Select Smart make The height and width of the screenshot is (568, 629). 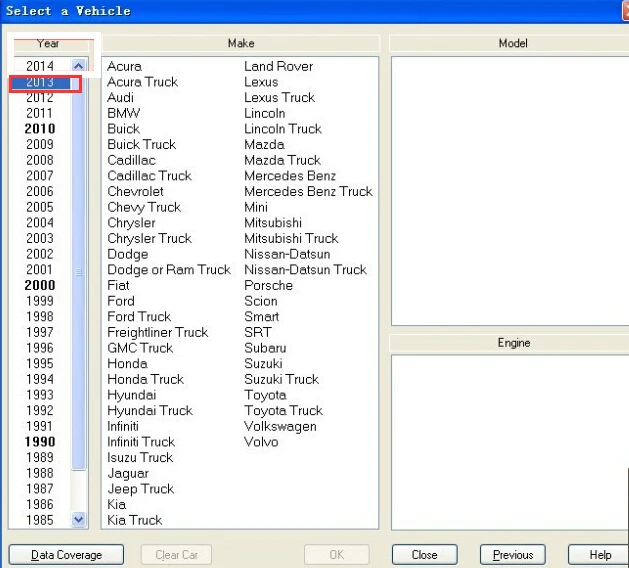pyautogui.click(x=262, y=316)
